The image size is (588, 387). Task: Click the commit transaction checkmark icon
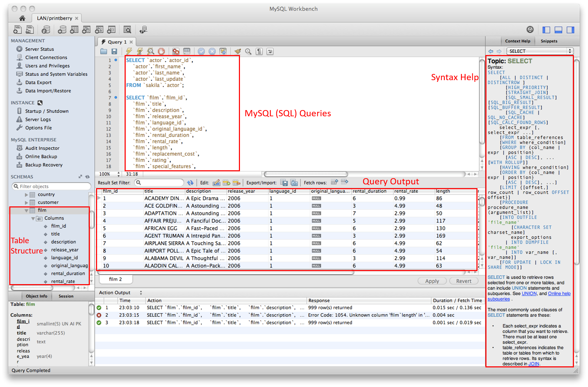[201, 51]
